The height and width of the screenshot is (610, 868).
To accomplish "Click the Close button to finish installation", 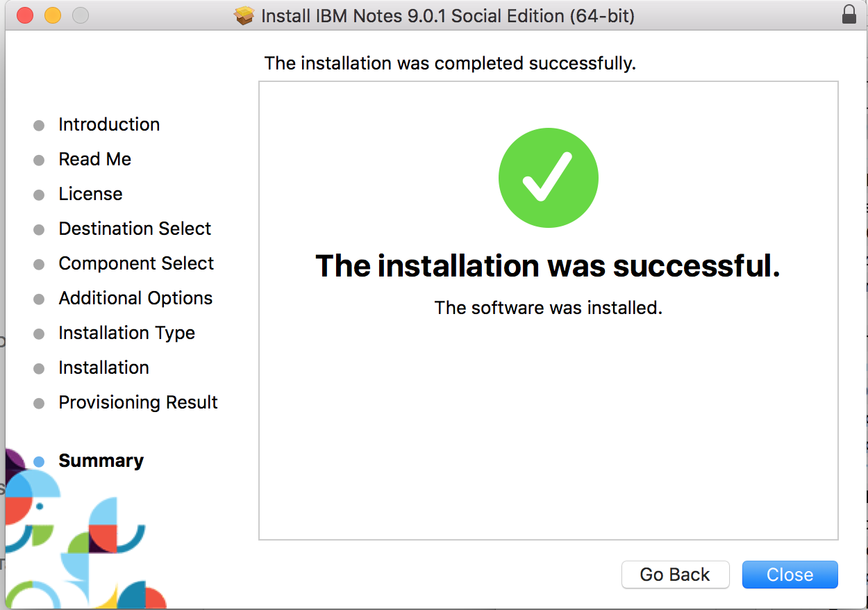I will click(790, 575).
